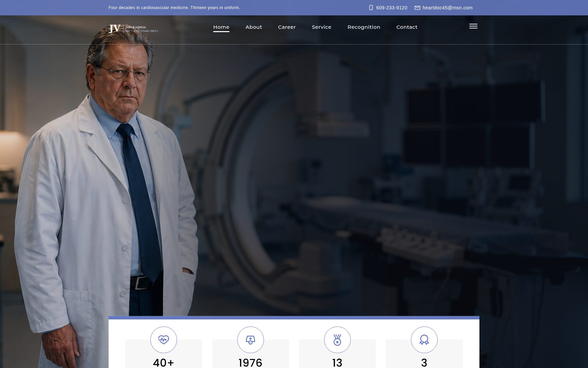Click the "3" statistic value
This screenshot has height=368, width=588.
[x=424, y=363]
